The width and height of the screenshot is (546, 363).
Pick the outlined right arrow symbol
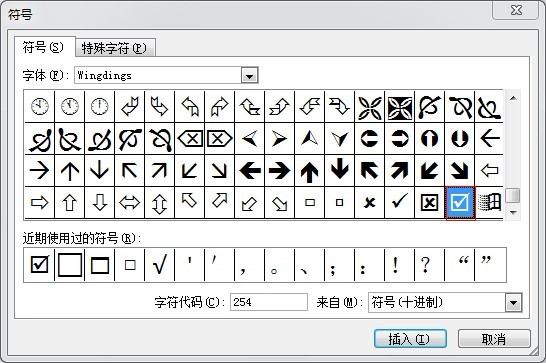click(39, 202)
